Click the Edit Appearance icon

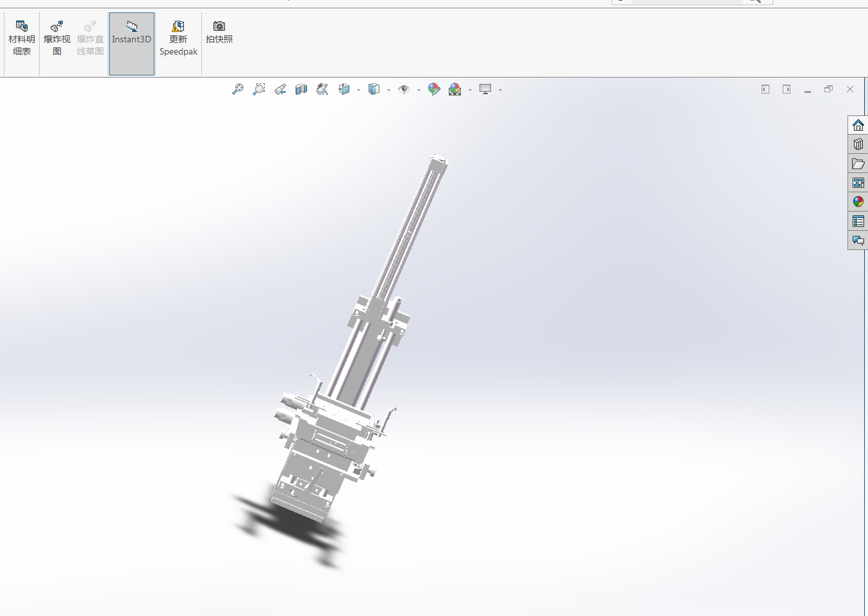click(434, 90)
